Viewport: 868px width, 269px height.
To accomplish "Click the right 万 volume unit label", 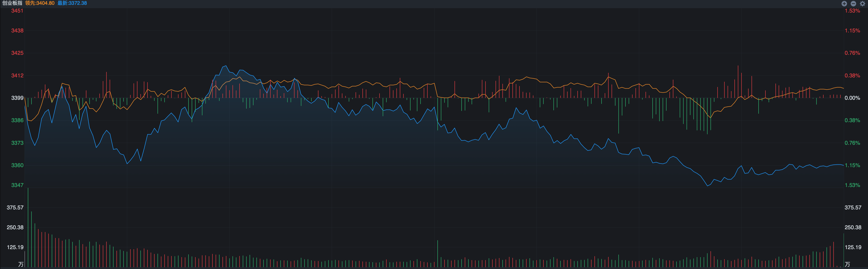I will pyautogui.click(x=847, y=264).
